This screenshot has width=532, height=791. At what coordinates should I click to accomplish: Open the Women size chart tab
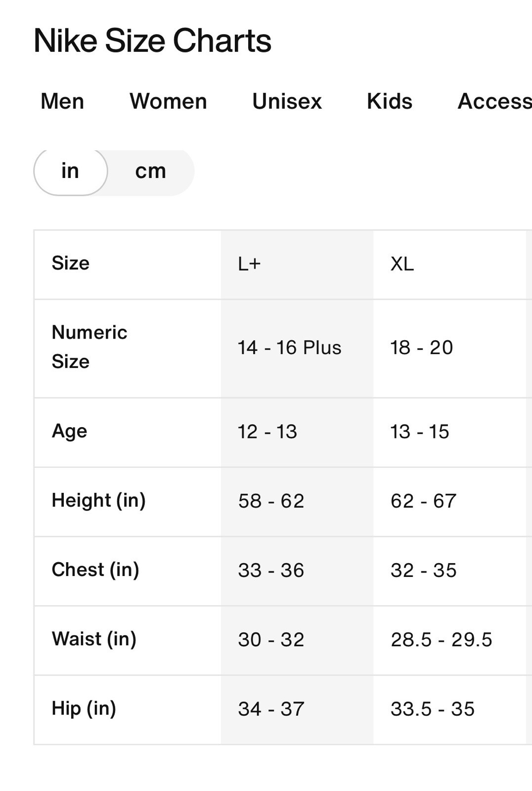(x=168, y=101)
